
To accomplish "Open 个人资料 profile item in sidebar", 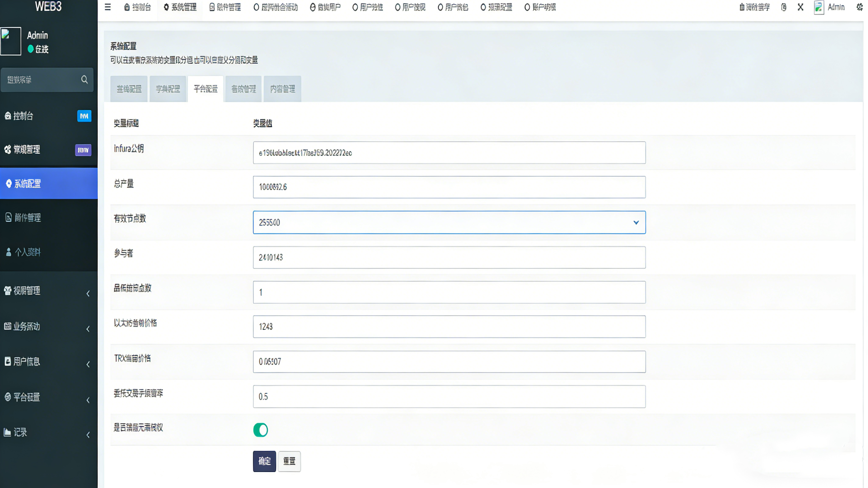I will coord(27,252).
